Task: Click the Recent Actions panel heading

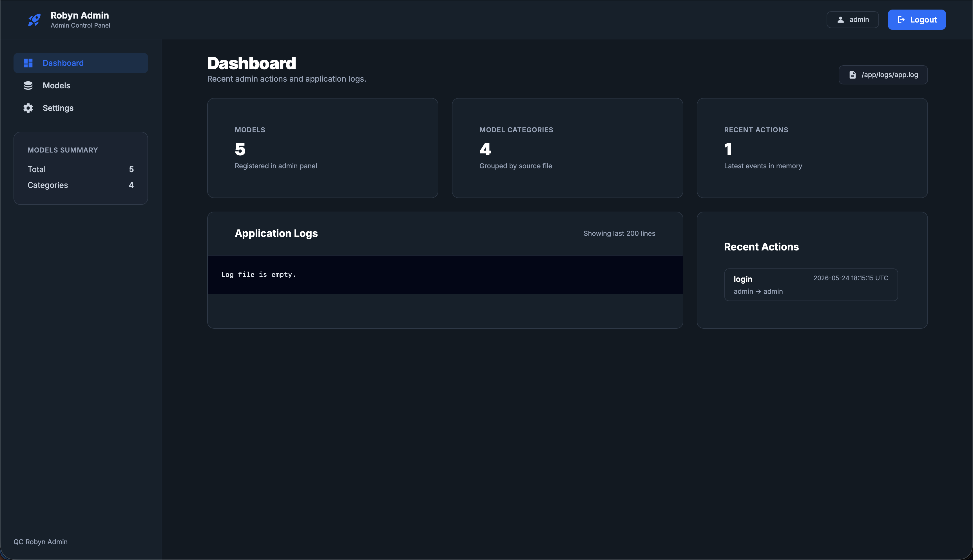Action: coord(761,247)
